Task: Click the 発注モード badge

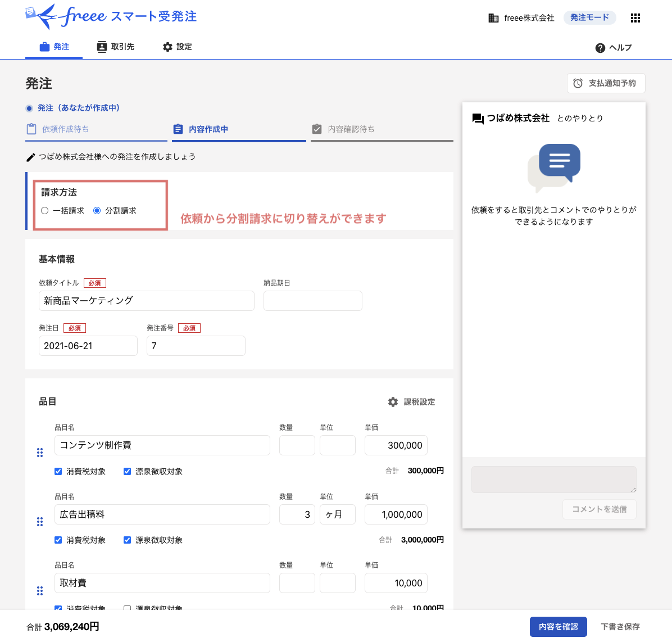Action: [x=589, y=17]
